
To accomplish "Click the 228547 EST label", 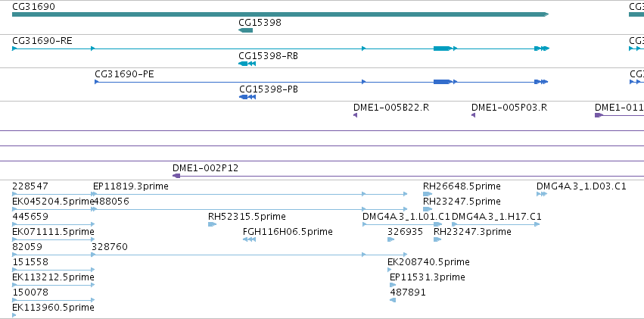I will (30, 186).
